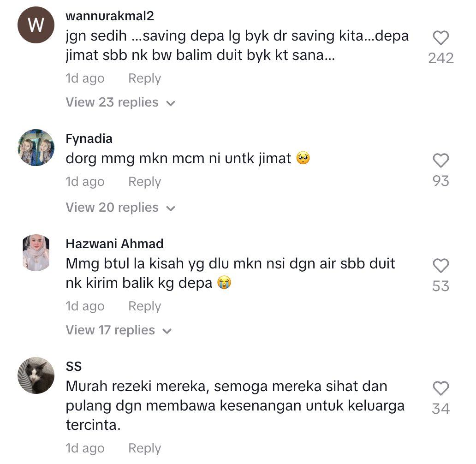Open Fynadia's profile picture
Image resolution: width=476 pixels, height=464 pixels.
(36, 148)
